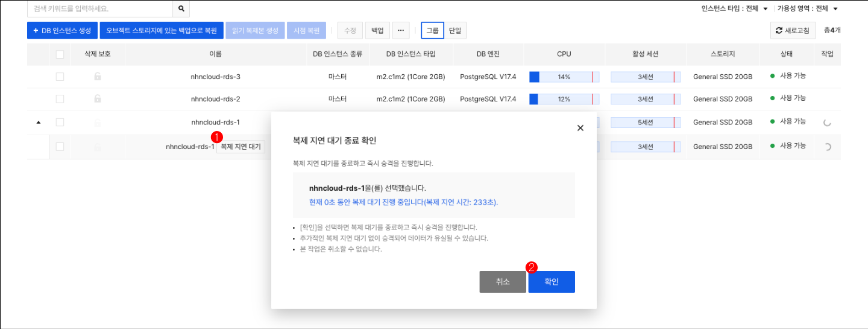The width and height of the screenshot is (868, 329).
Task: Click the 시점 복원 button
Action: 306,30
